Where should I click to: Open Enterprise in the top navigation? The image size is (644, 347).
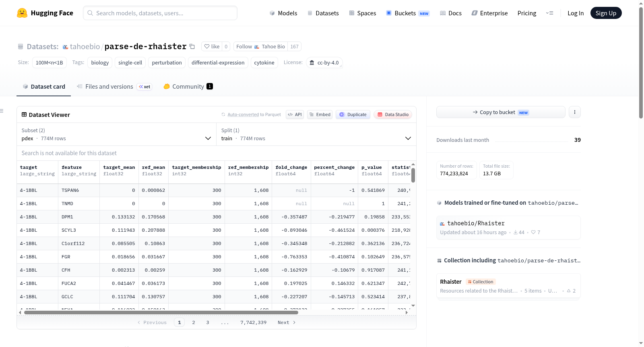[490, 13]
